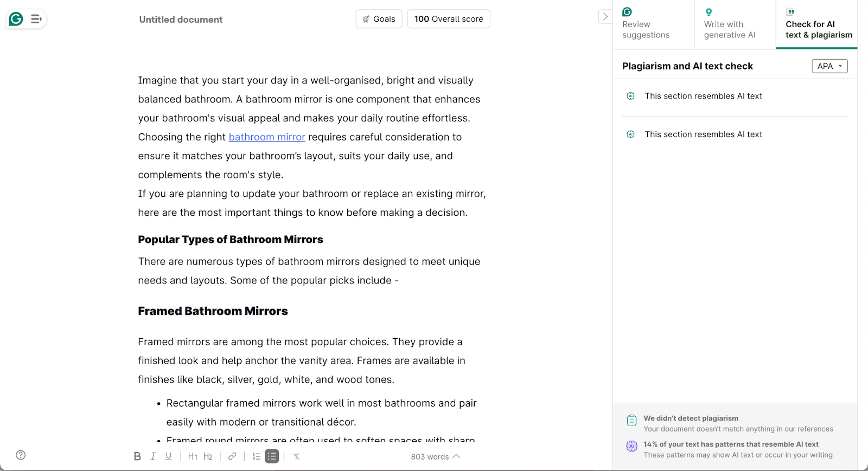Toggle underline formatting
Screen dimensions: 868x471
pyautogui.click(x=169, y=456)
